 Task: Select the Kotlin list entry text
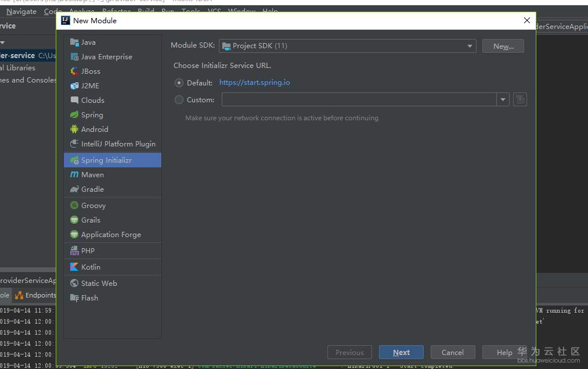point(91,267)
